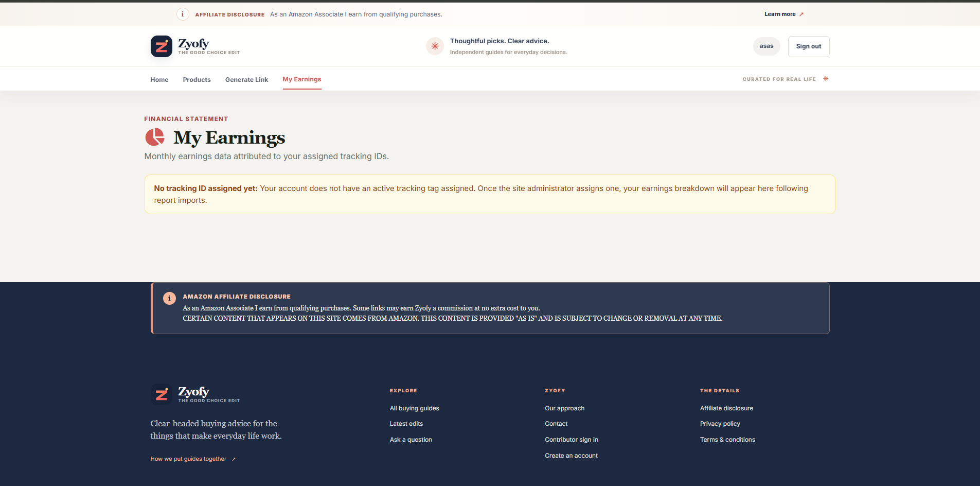
Task: Click the asas user badge
Action: click(767, 46)
